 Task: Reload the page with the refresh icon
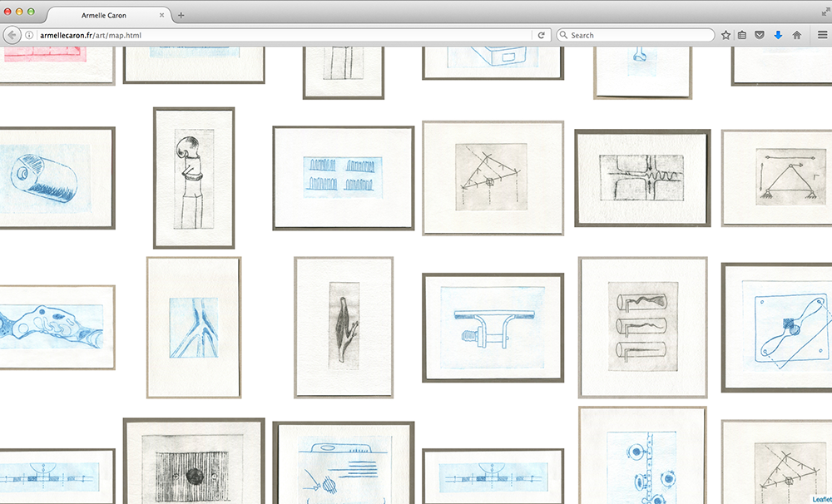[542, 35]
